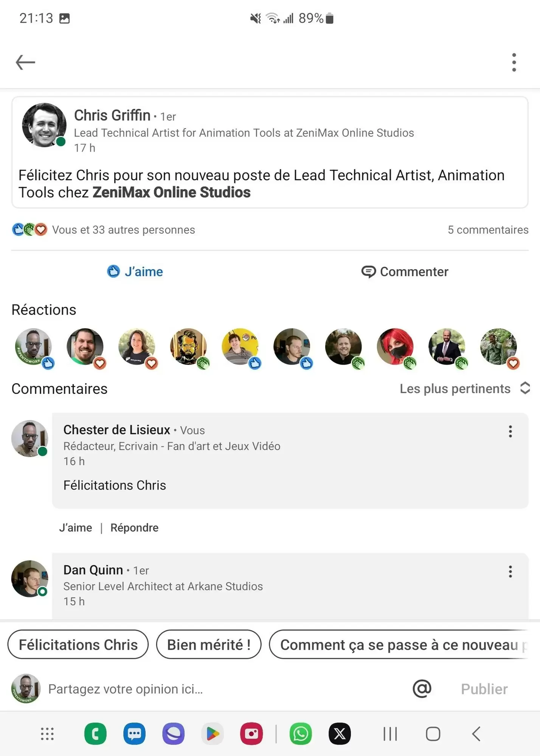Launch WhatsApp from the taskbar

click(x=301, y=734)
